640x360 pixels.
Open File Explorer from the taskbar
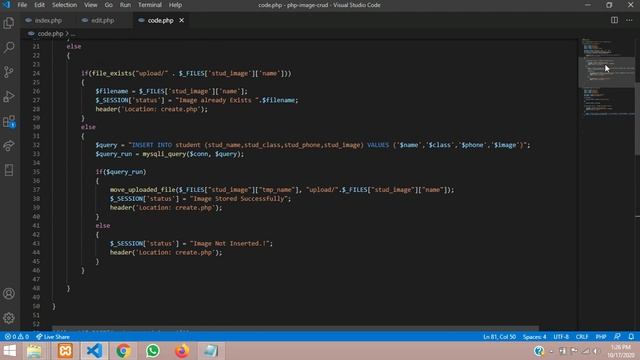34,351
